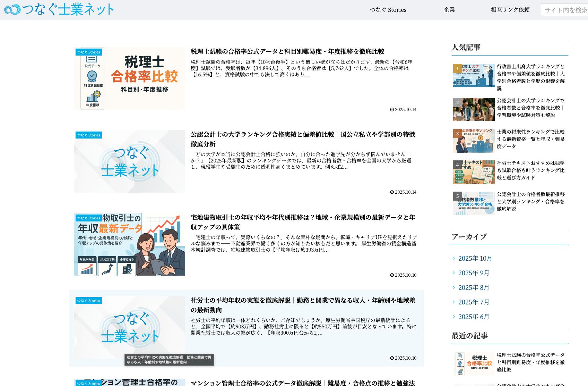The height and width of the screenshot is (386, 588).
Task: Open the rank 5 合格者数推移 popular thumbnail
Action: point(474,203)
